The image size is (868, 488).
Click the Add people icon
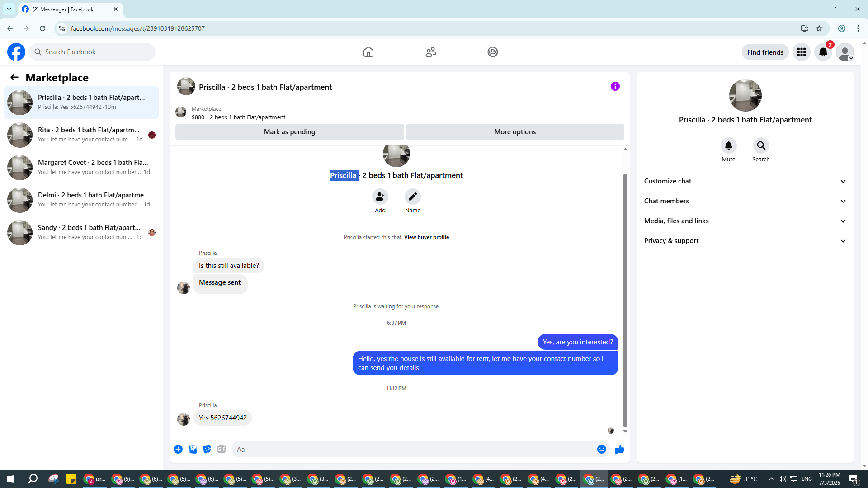click(x=380, y=197)
